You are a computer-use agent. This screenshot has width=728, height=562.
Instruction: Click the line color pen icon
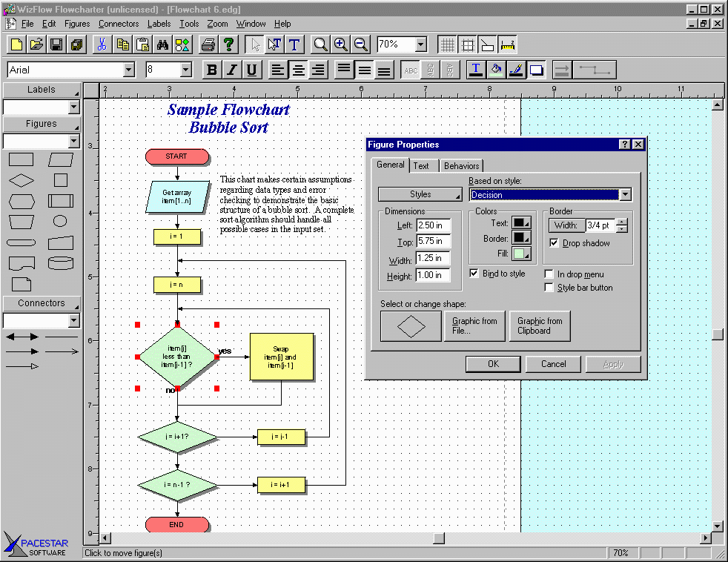(516, 70)
